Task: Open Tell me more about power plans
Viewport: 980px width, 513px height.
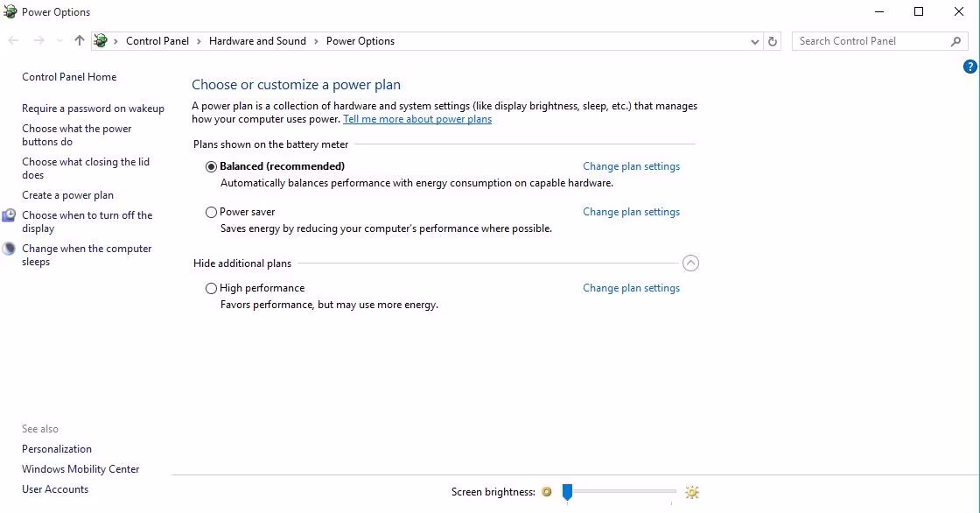Action: 417,119
